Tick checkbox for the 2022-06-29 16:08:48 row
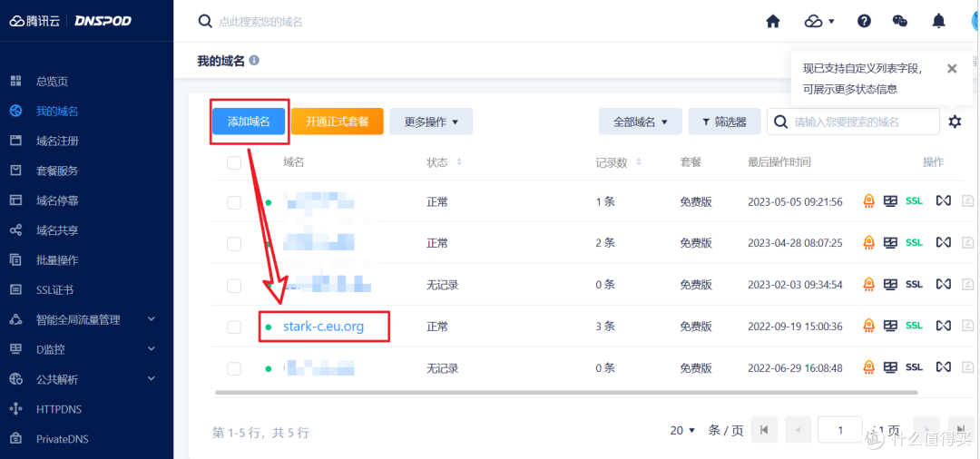980x459 pixels. (234, 369)
